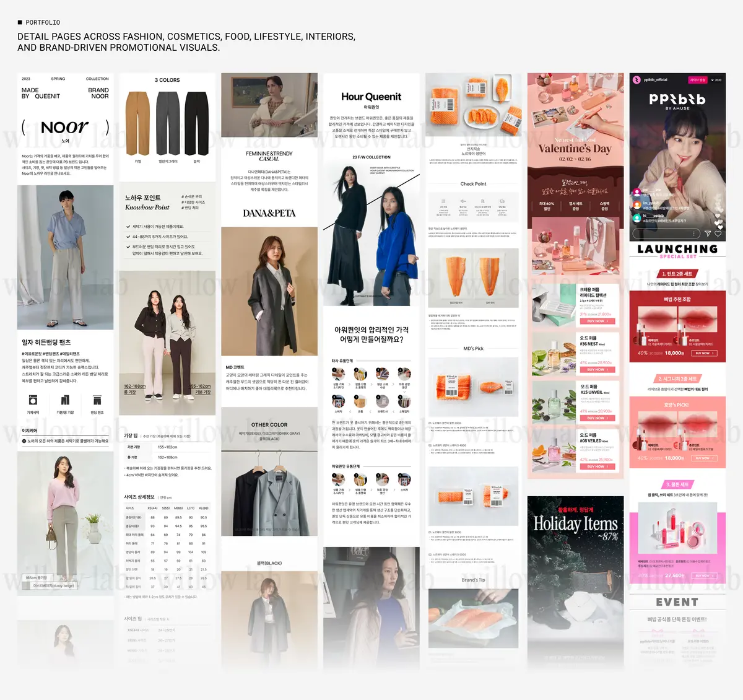Click the ppibib_official round profile avatar

[x=637, y=79]
